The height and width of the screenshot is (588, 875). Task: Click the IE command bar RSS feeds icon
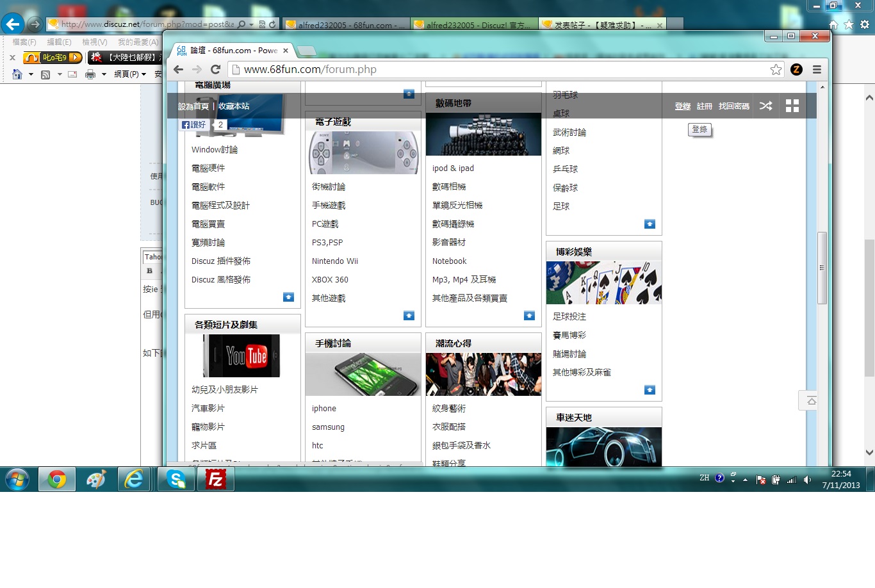click(x=45, y=74)
